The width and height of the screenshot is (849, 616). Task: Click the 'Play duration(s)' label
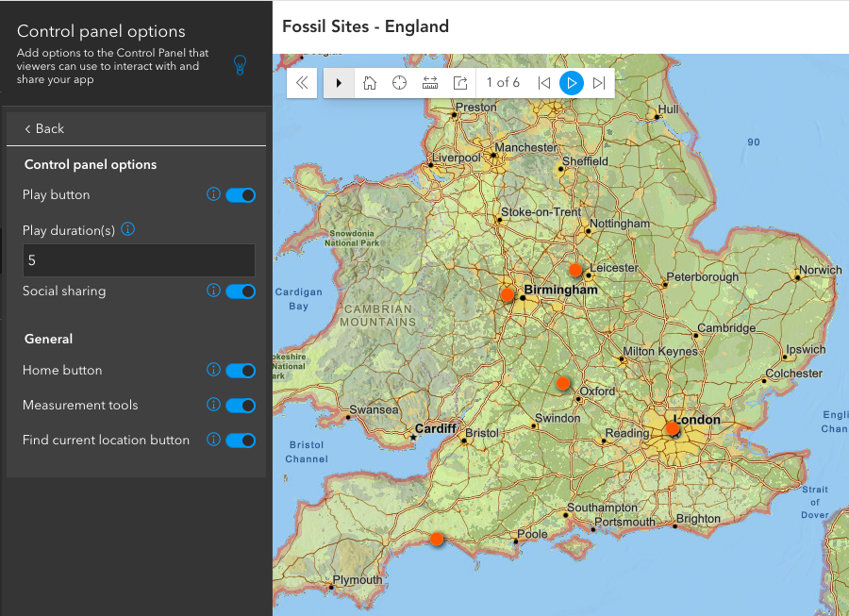pyautogui.click(x=69, y=230)
